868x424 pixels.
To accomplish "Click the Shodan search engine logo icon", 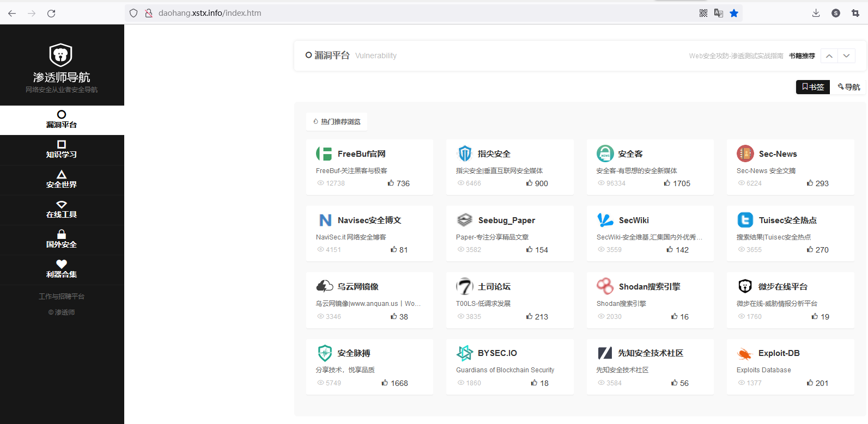I will click(605, 286).
